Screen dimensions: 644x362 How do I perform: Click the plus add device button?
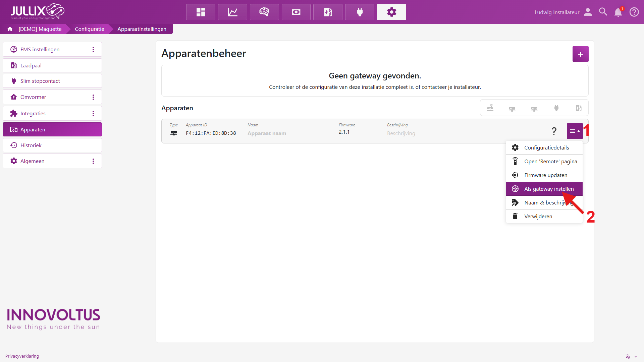click(x=580, y=54)
